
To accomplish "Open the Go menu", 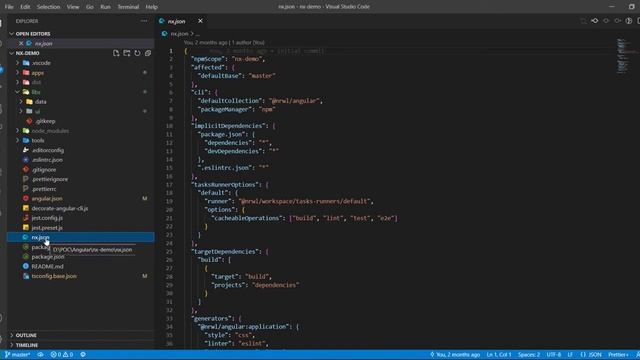I will coord(90,7).
